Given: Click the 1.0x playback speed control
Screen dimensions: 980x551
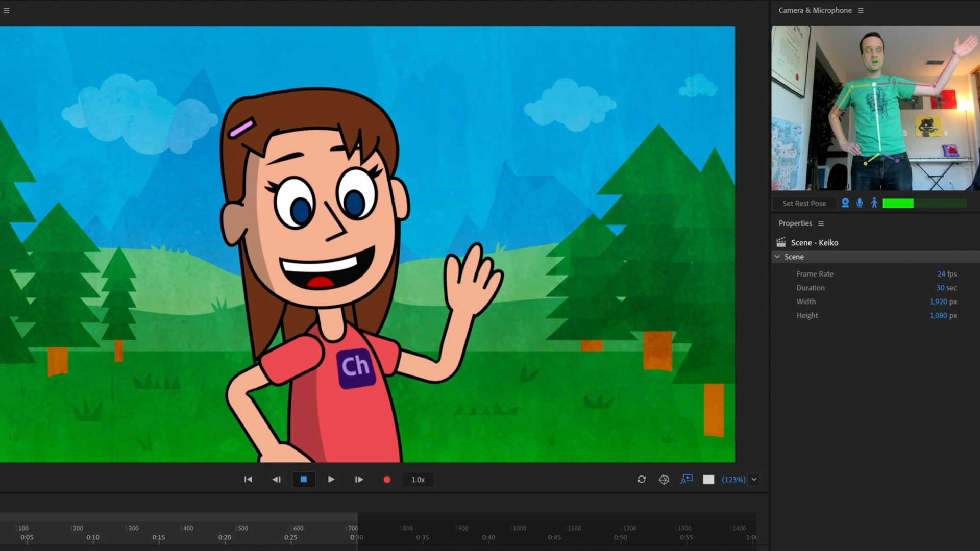Looking at the screenshot, I should 418,480.
